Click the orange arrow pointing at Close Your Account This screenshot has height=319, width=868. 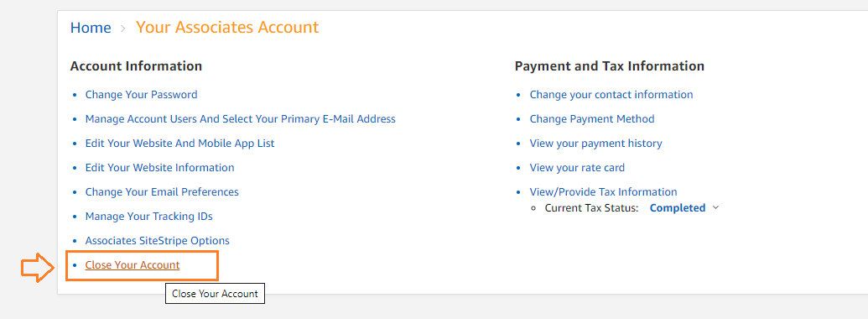(37, 268)
